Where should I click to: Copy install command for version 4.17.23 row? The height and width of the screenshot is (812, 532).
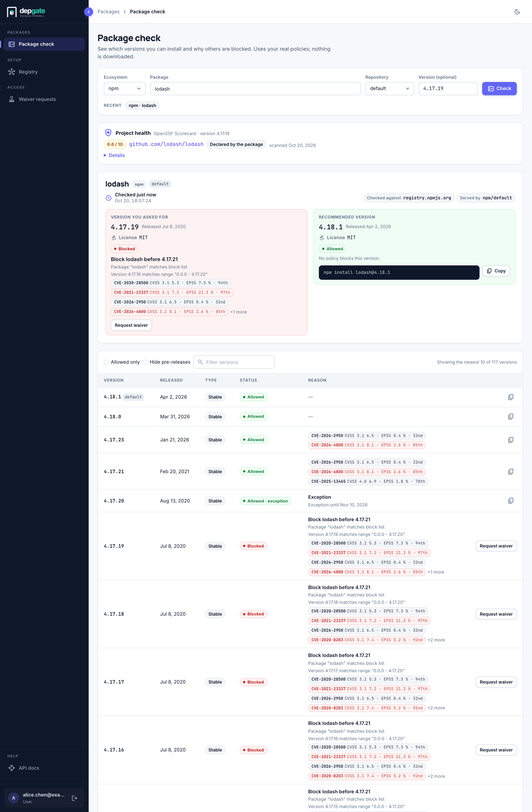(511, 440)
